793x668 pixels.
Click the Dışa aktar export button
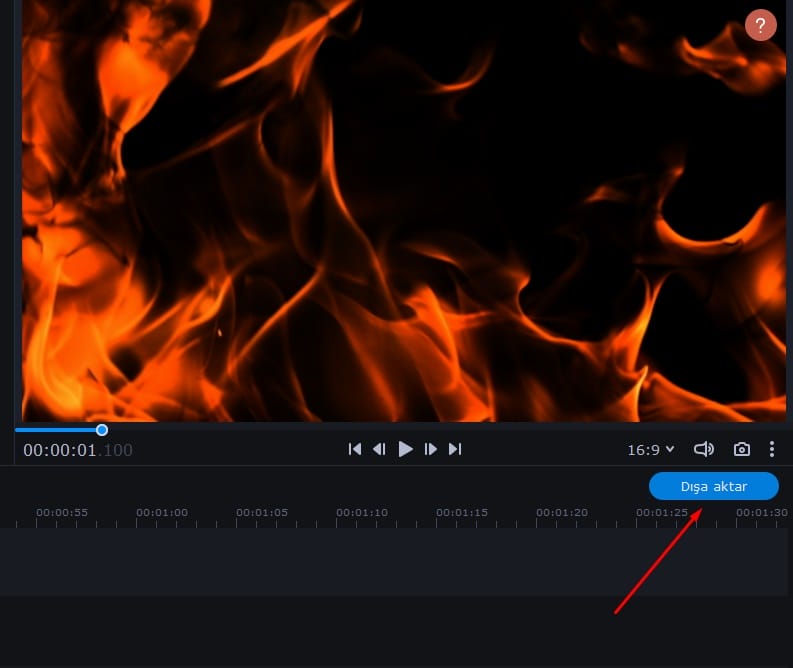714,486
